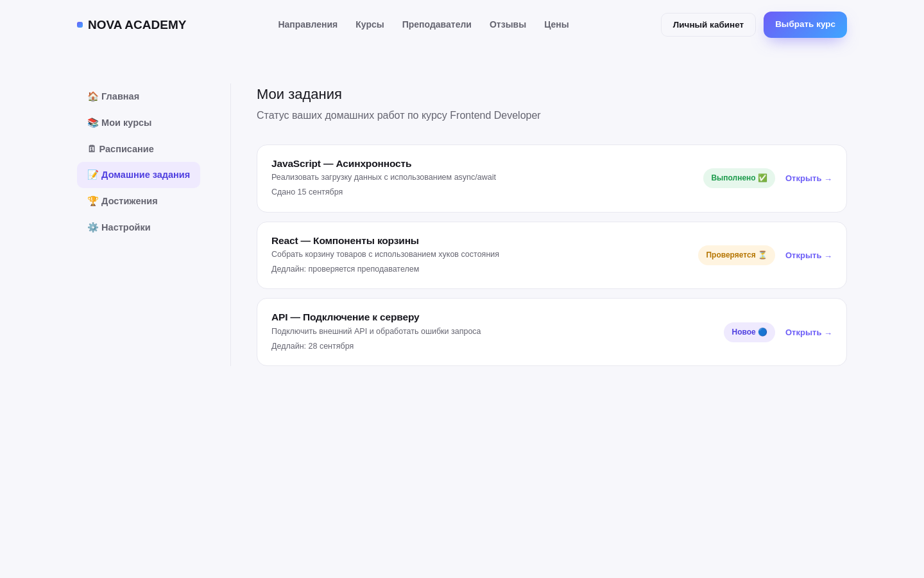The image size is (924, 578).
Task: Open the Направления navigation link
Action: pyautogui.click(x=308, y=24)
